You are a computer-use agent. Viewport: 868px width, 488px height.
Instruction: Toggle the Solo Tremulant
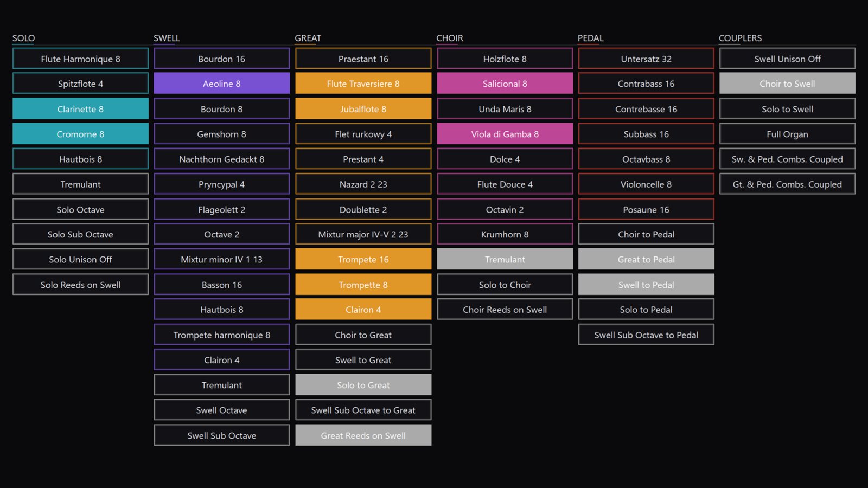coord(80,184)
